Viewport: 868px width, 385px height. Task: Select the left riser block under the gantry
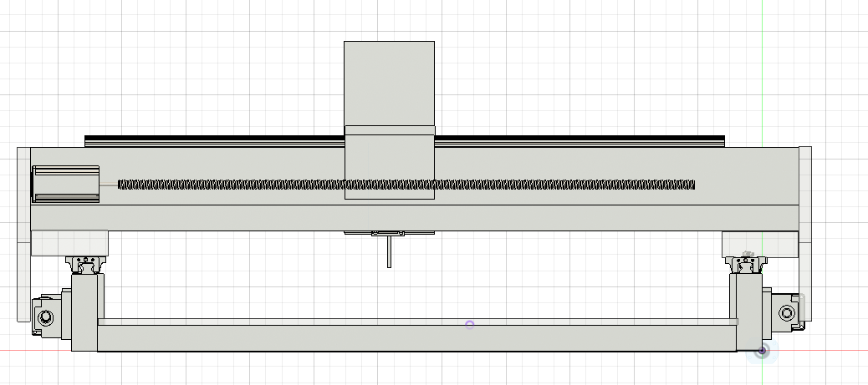click(69, 243)
